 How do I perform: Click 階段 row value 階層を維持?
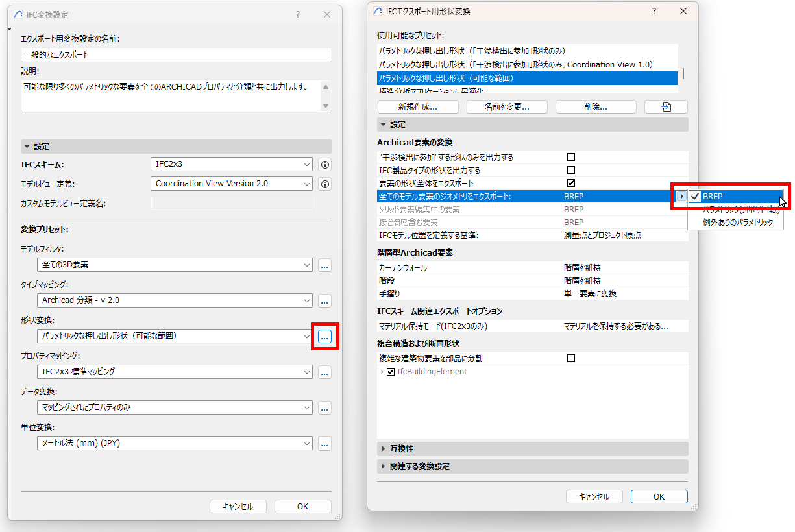coord(582,280)
